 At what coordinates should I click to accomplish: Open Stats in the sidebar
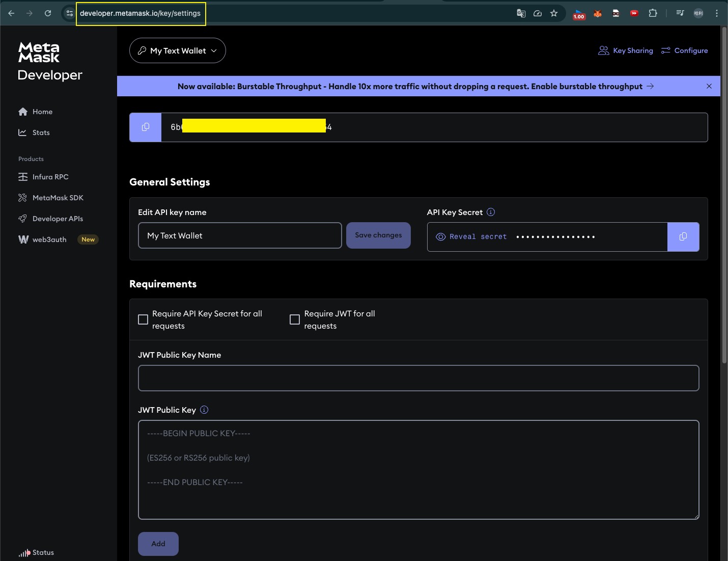[34, 132]
